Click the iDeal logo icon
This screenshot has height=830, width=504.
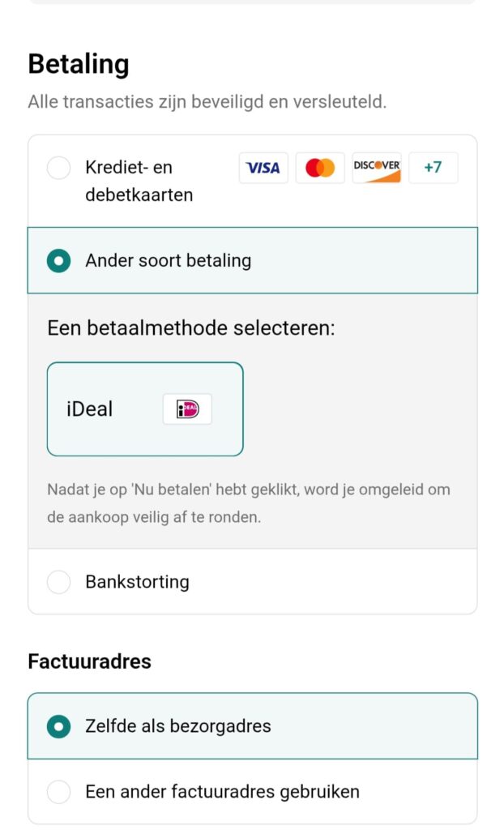pyautogui.click(x=187, y=409)
